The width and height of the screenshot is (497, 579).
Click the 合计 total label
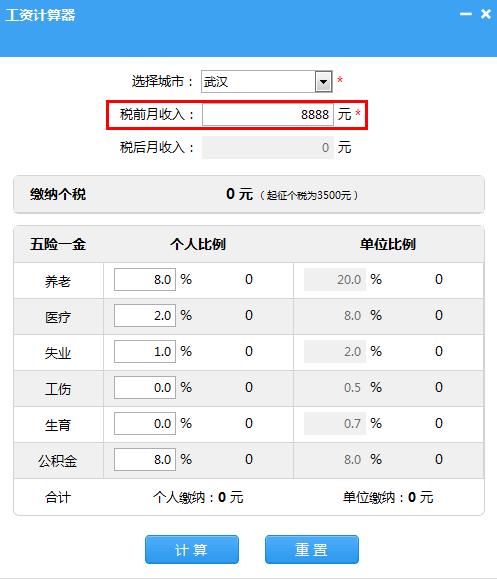coord(58,497)
